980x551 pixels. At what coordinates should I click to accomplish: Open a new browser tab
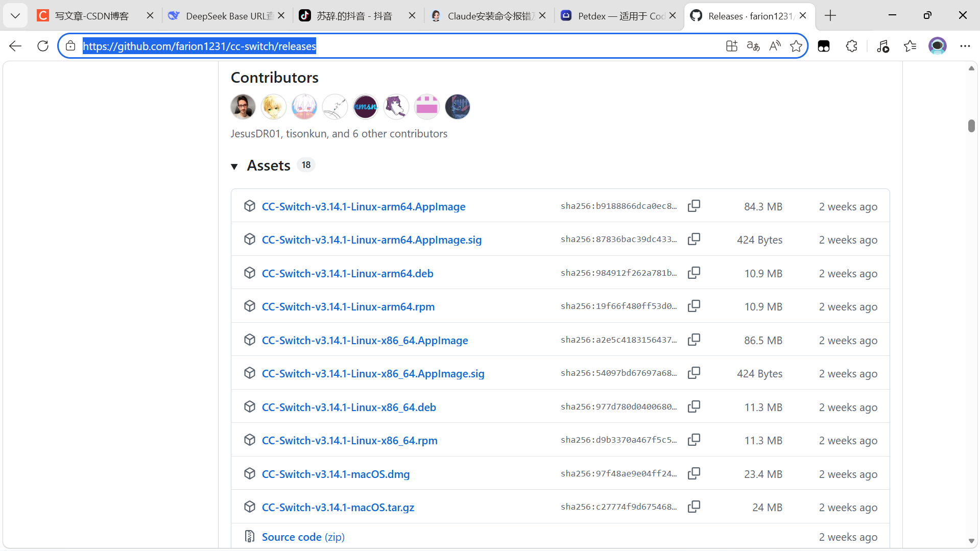pos(830,16)
